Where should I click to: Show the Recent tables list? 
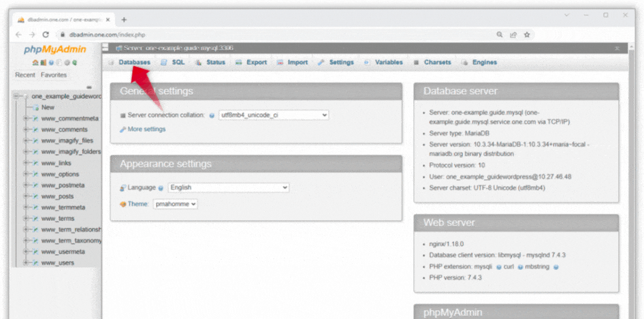[x=25, y=75]
